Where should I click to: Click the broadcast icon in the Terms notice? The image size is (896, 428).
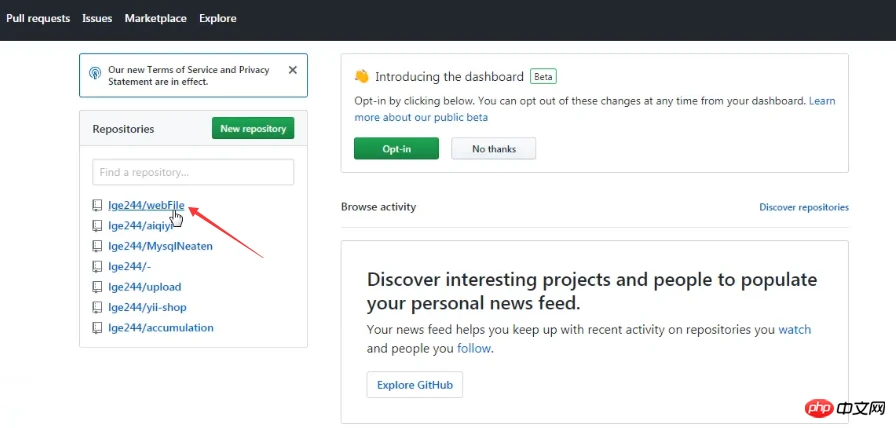click(x=95, y=75)
